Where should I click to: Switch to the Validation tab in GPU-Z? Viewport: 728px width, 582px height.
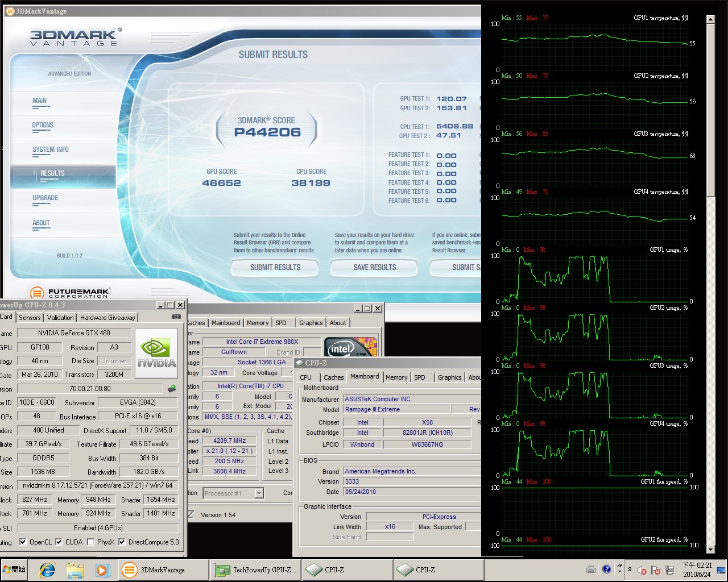coord(60,318)
